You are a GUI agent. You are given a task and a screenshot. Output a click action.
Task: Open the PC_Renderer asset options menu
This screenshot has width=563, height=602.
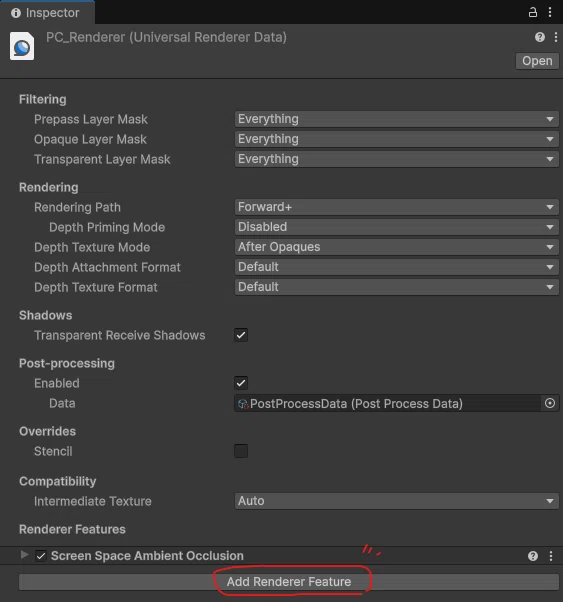click(556, 37)
